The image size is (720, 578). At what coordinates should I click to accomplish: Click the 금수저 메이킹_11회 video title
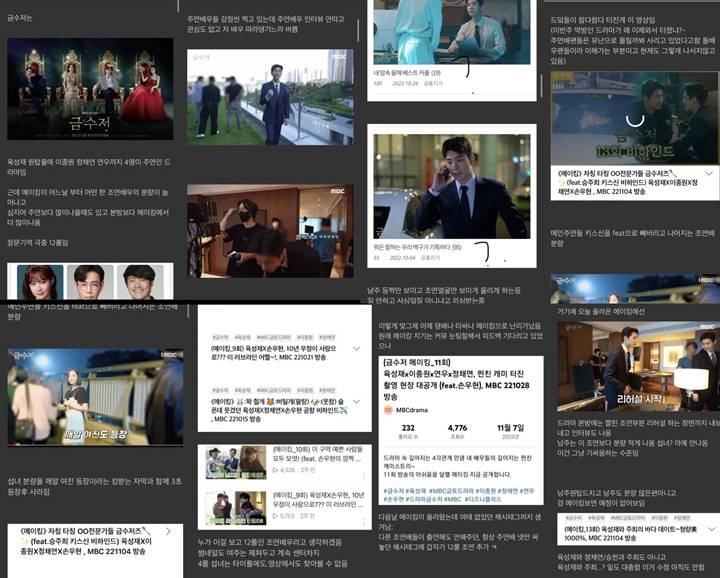pos(456,379)
